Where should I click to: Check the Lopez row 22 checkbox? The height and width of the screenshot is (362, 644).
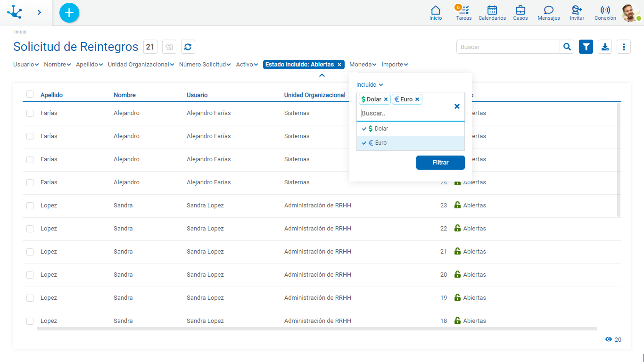(30, 229)
